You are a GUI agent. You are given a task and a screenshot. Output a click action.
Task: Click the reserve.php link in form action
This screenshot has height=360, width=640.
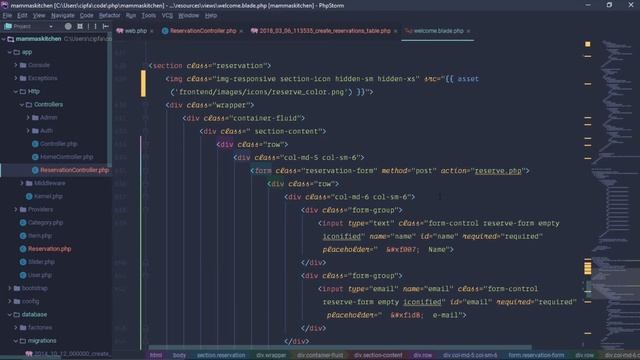pyautogui.click(x=498, y=171)
